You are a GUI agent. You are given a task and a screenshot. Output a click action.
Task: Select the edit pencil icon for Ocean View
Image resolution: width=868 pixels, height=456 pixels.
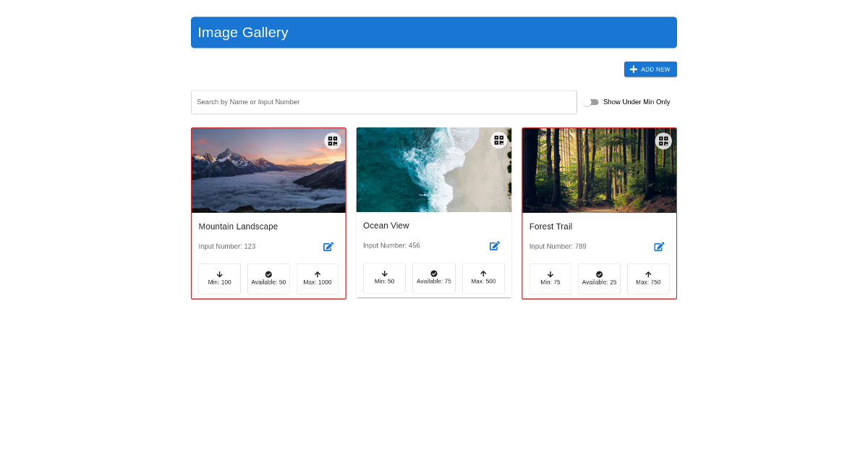495,245
